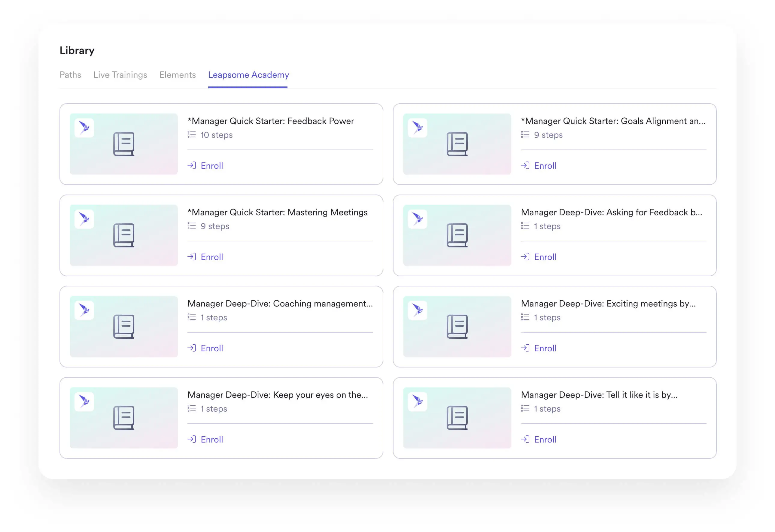The width and height of the screenshot is (775, 532).
Task: Open 'Manager Deep-Dive: Coaching management...' title
Action: pos(280,304)
